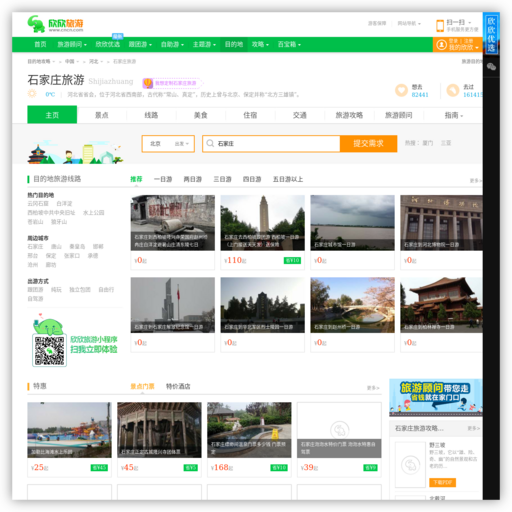This screenshot has height=512, width=512.
Task: Expand 自助游 menu in navbar
Action: [x=172, y=44]
